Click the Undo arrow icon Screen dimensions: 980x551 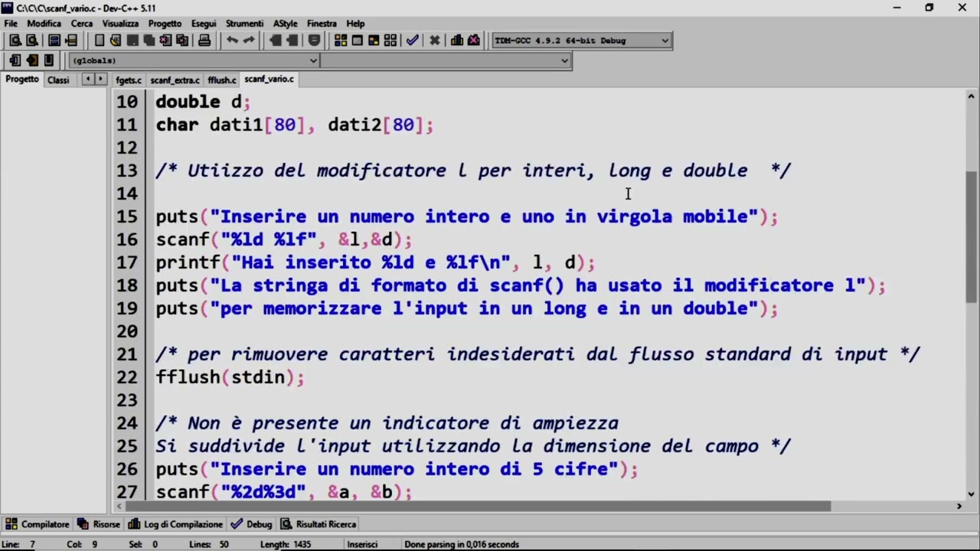click(232, 41)
